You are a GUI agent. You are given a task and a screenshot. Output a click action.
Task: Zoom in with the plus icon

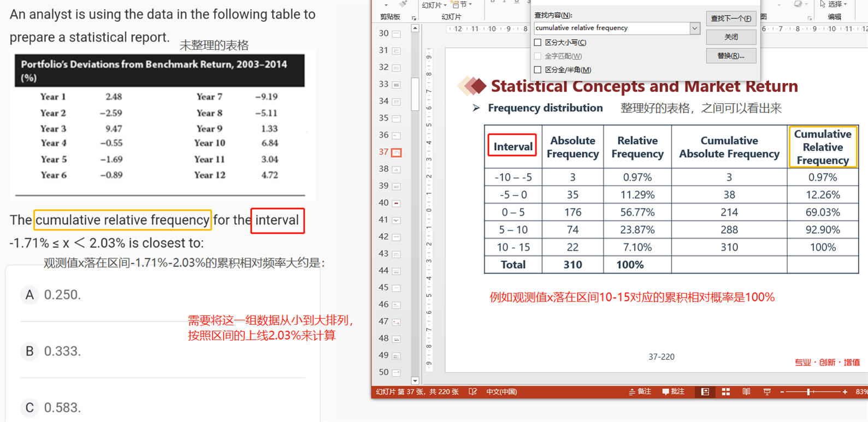(845, 392)
